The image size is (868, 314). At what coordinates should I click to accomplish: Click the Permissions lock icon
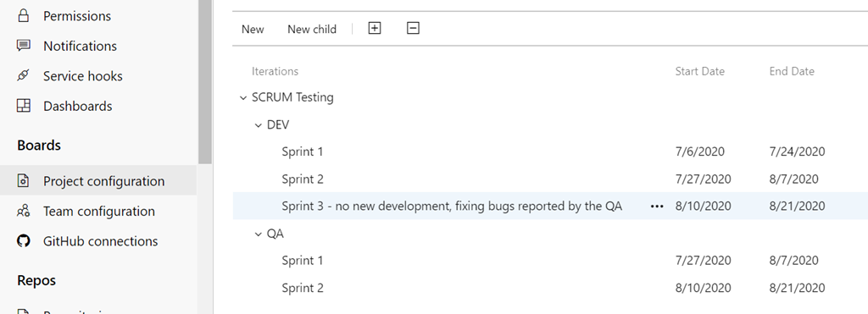pyautogui.click(x=23, y=15)
